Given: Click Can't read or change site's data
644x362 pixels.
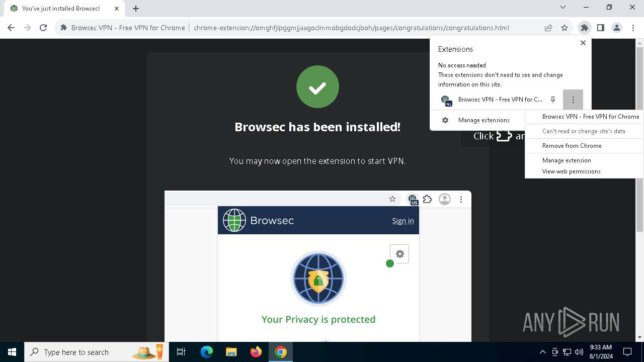Looking at the screenshot, I should click(584, 131).
